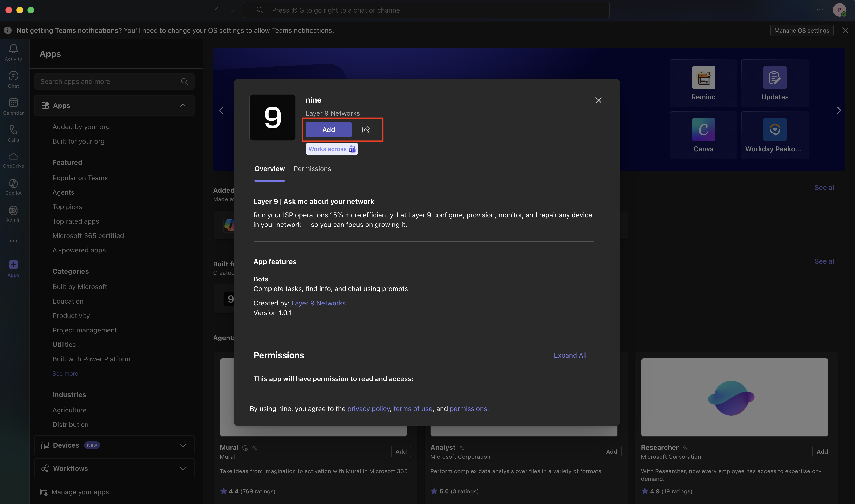This screenshot has width=855, height=504.
Task: Click the search magnifier in Apps panel
Action: [184, 81]
